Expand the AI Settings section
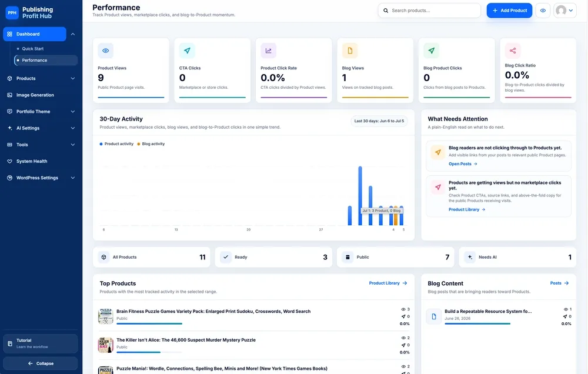 [x=73, y=128]
